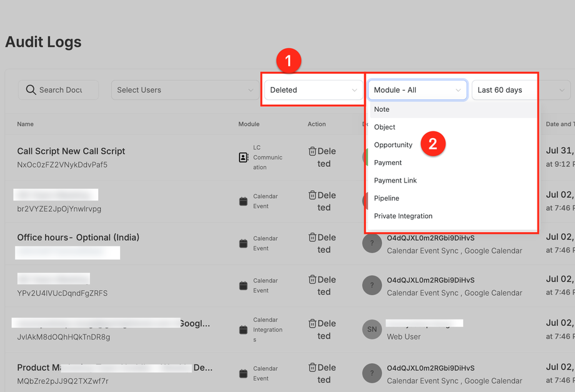
Task: Select Note from module list
Action: coord(382,109)
